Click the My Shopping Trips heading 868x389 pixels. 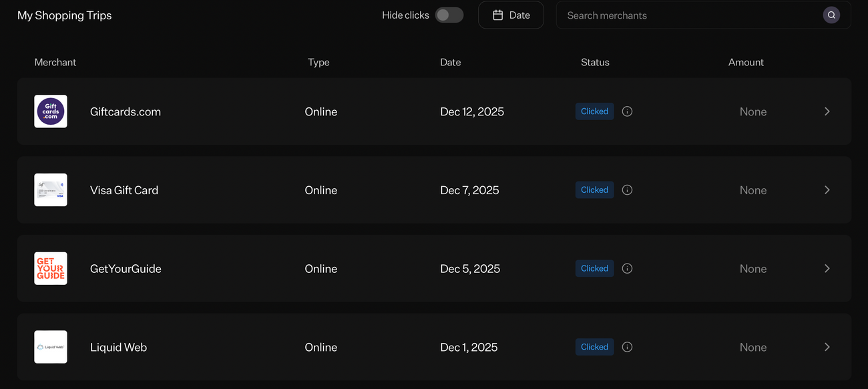tap(64, 15)
